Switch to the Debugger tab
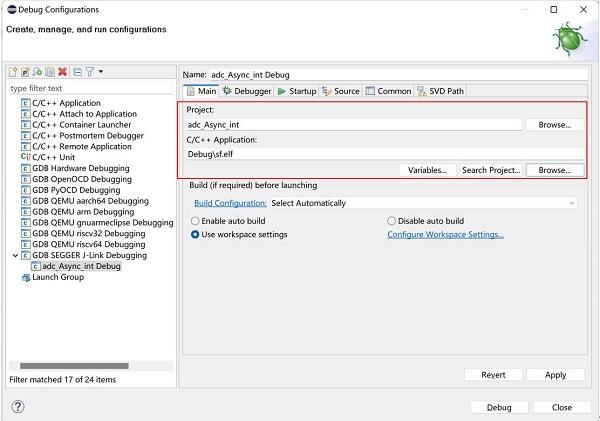The width and height of the screenshot is (600, 421). [x=246, y=91]
